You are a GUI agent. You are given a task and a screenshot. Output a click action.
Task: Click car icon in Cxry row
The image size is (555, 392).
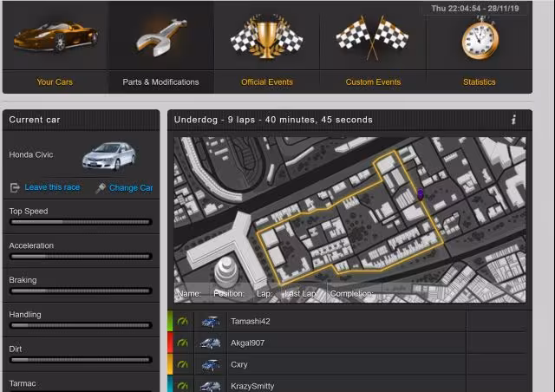point(211,365)
